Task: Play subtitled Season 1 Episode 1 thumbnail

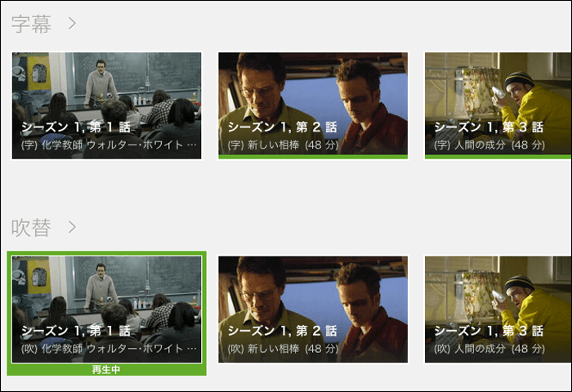Action: (x=106, y=105)
